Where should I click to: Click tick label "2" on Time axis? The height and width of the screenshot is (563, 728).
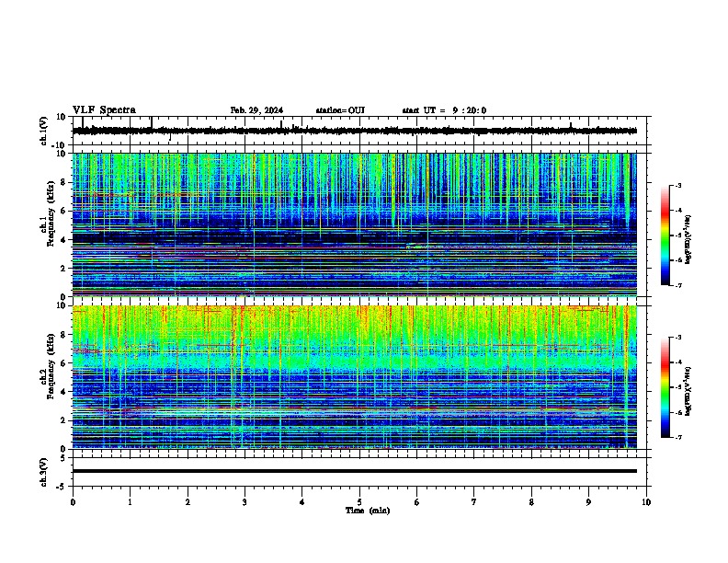tap(188, 502)
